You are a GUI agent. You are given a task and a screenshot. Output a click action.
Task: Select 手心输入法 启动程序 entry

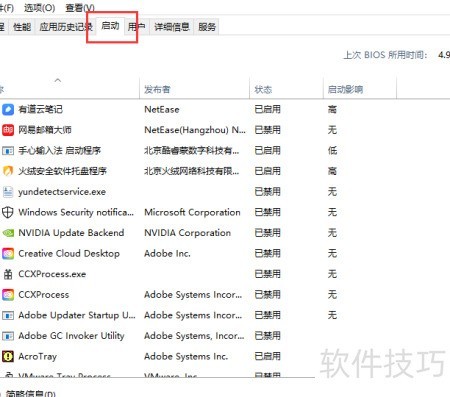pyautogui.click(x=59, y=151)
